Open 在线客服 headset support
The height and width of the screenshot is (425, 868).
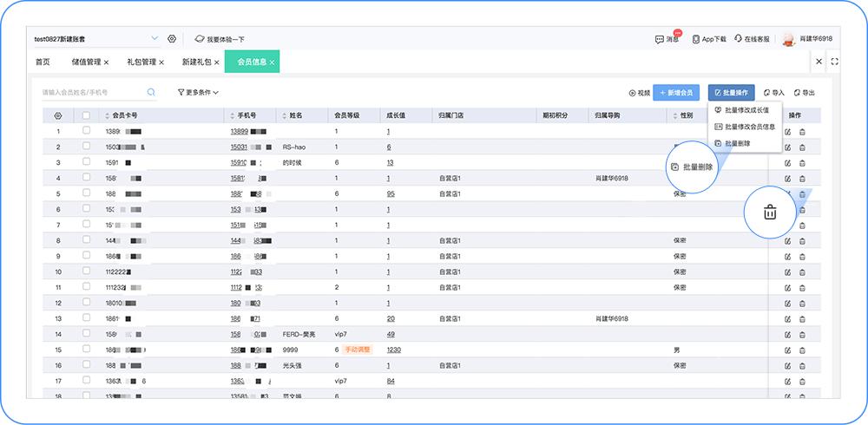[x=738, y=39]
